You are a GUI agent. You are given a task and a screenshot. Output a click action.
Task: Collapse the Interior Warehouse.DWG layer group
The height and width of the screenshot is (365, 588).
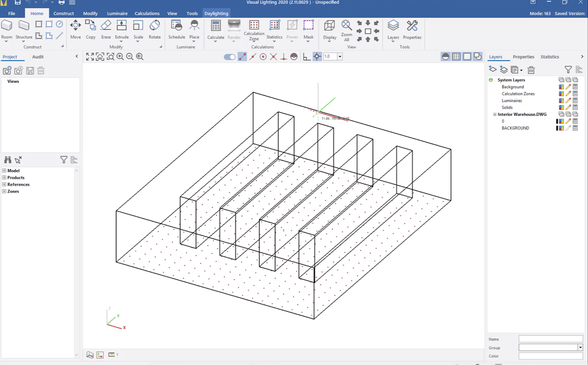click(495, 114)
